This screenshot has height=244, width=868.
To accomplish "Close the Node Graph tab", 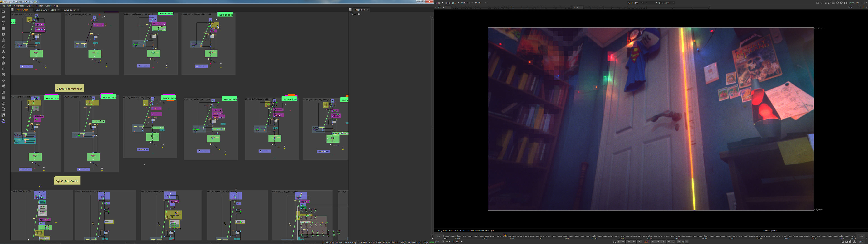I will 31,10.
